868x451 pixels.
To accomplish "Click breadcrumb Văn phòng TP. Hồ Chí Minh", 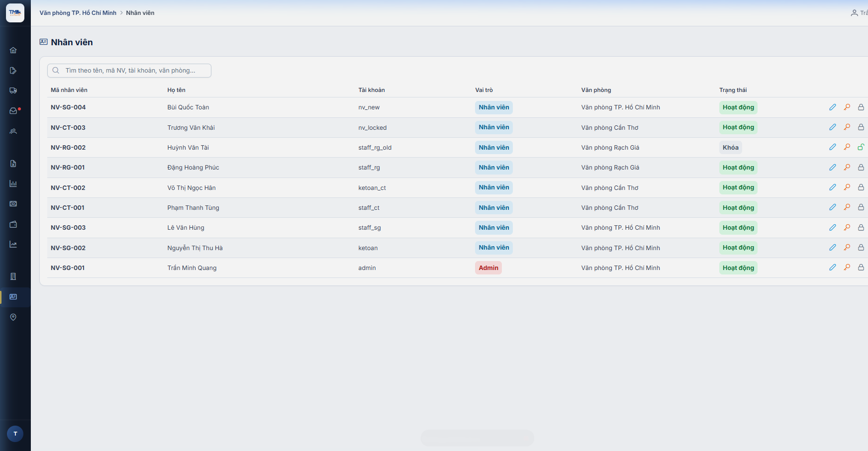I will pos(78,13).
